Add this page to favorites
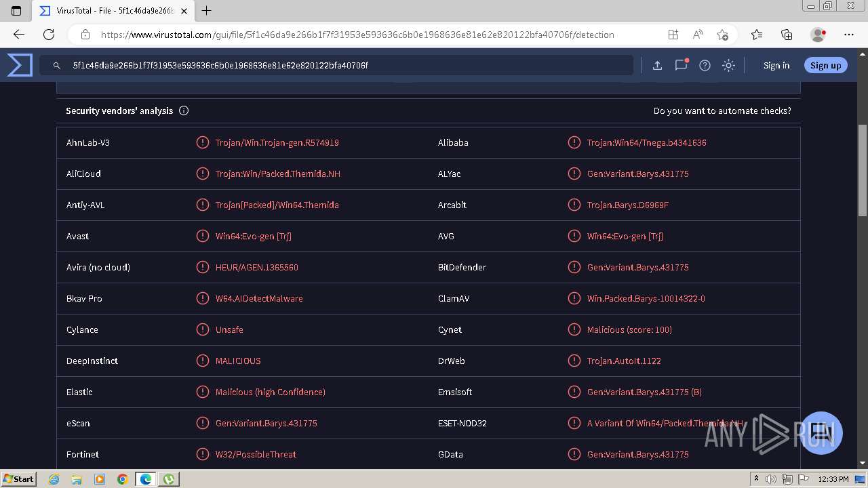This screenshot has width=868, height=488. pos(722,35)
